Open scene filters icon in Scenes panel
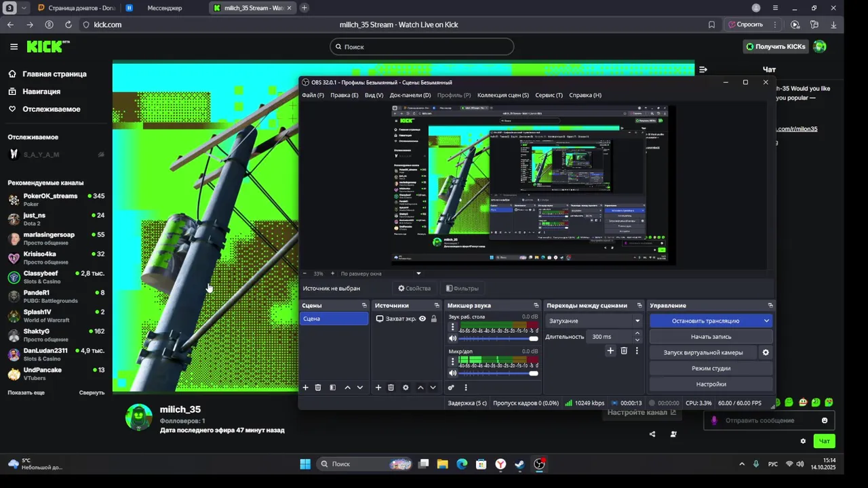 pyautogui.click(x=333, y=388)
